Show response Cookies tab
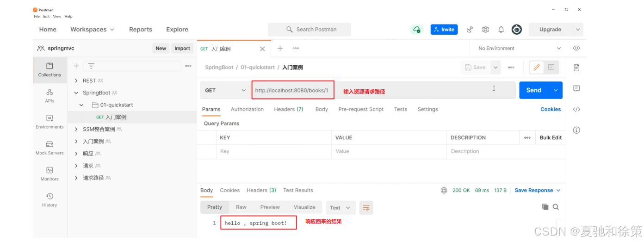The width and height of the screenshot is (644, 242). (x=229, y=190)
